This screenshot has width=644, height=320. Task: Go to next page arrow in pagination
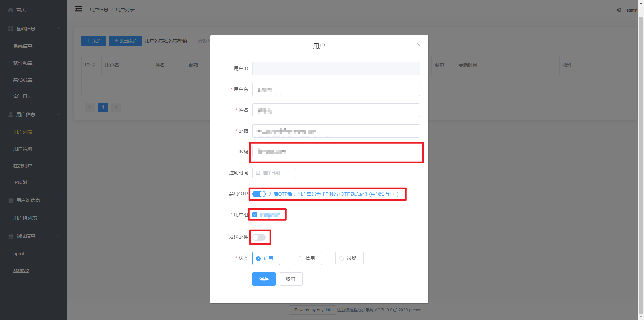[116, 107]
